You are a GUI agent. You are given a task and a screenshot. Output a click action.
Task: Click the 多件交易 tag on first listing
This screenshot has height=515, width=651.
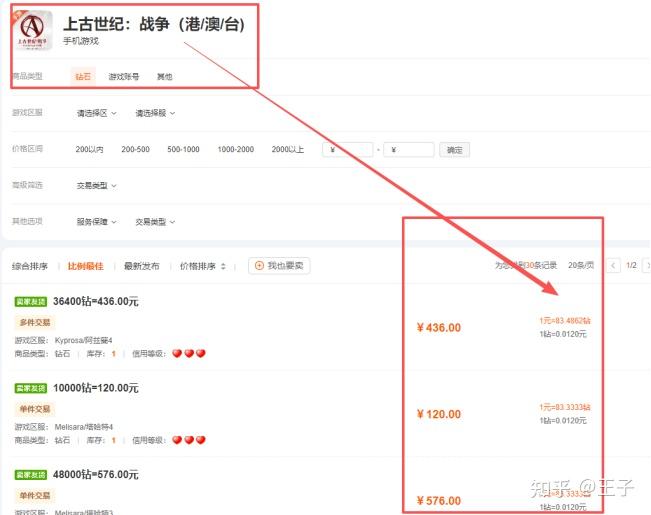point(35,322)
